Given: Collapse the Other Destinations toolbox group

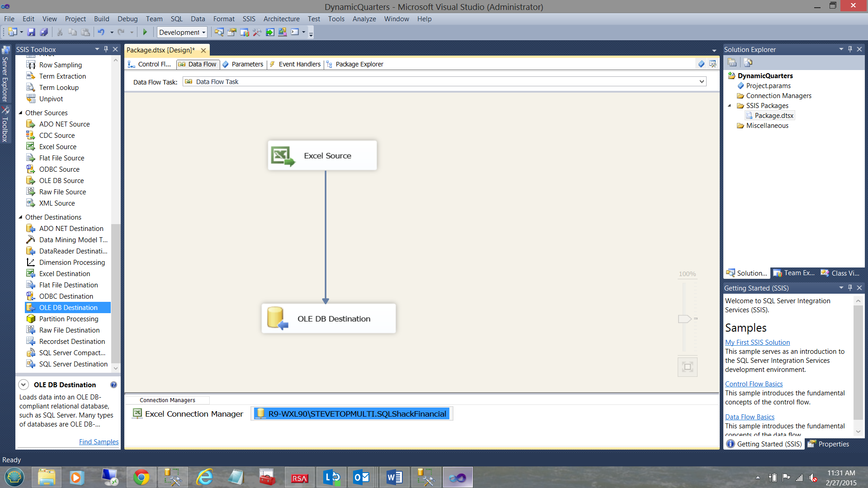Looking at the screenshot, I should (20, 217).
